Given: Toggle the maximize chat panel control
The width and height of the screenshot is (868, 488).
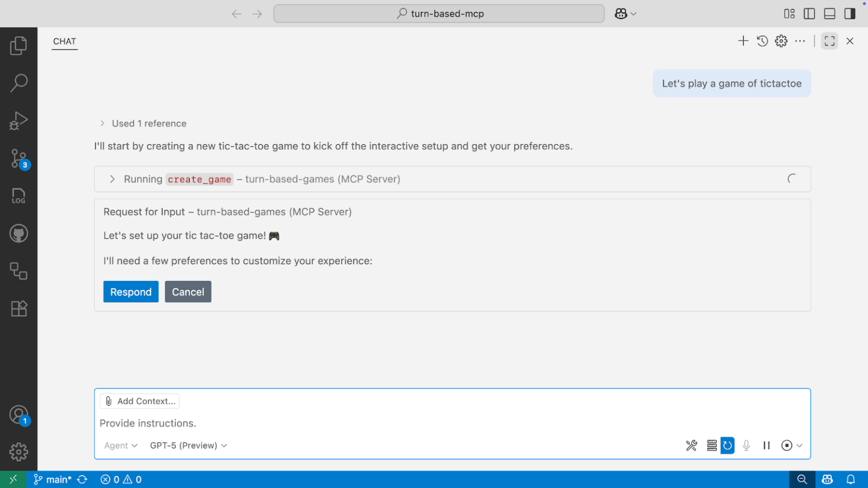Looking at the screenshot, I should pyautogui.click(x=829, y=41).
